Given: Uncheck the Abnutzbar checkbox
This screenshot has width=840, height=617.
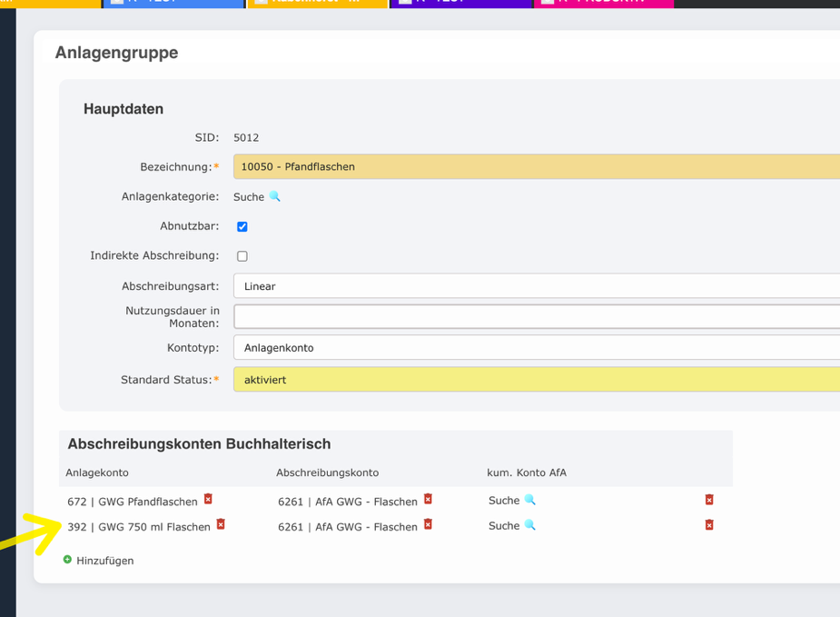Looking at the screenshot, I should coord(242,226).
